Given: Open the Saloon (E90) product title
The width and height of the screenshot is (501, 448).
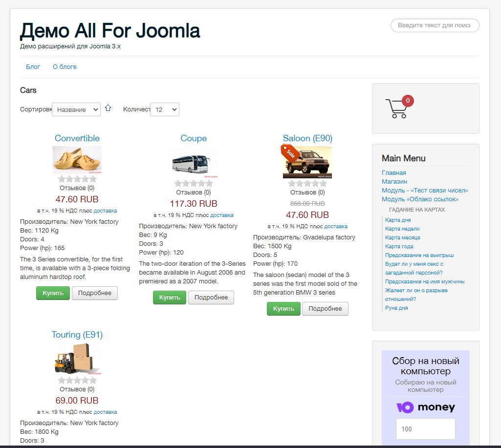Looking at the screenshot, I should [308, 138].
